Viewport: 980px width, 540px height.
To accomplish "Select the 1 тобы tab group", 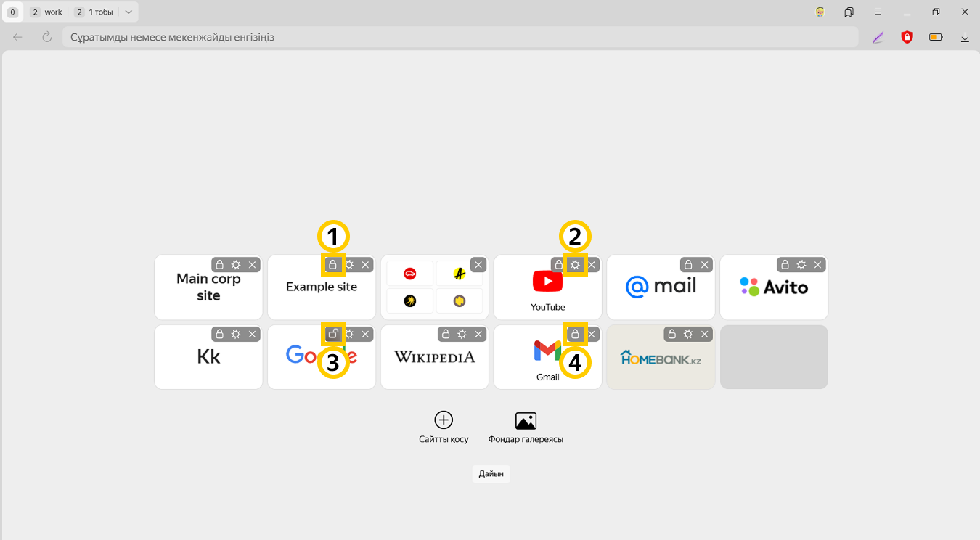I will 94,12.
